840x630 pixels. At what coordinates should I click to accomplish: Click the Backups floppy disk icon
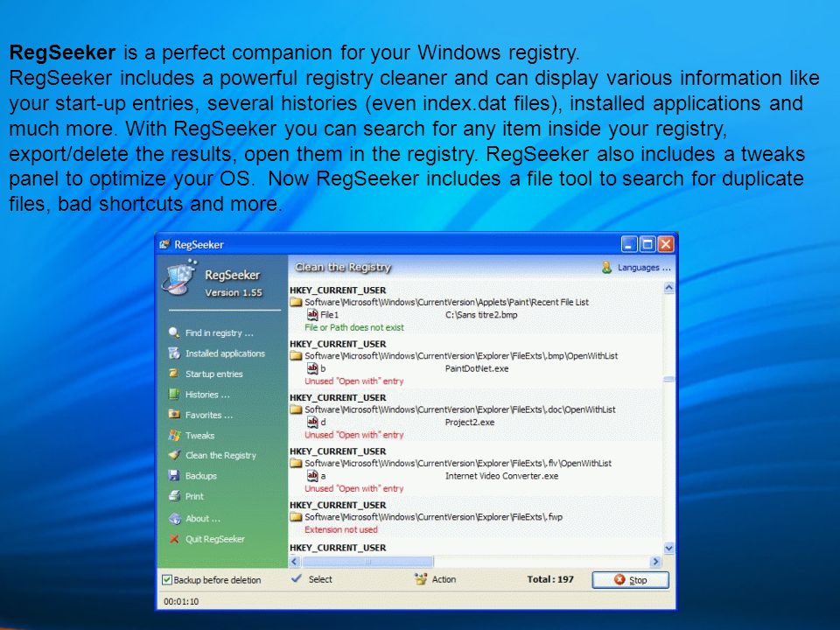point(173,475)
